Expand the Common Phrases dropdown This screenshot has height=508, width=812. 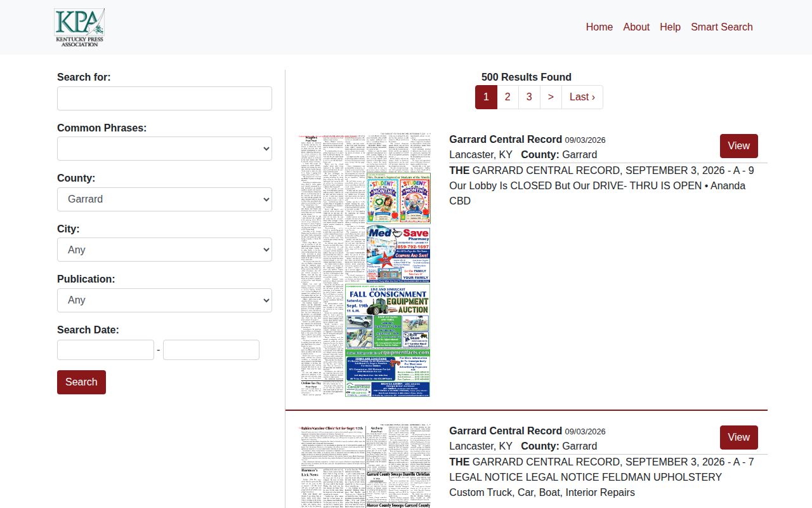[x=164, y=149]
